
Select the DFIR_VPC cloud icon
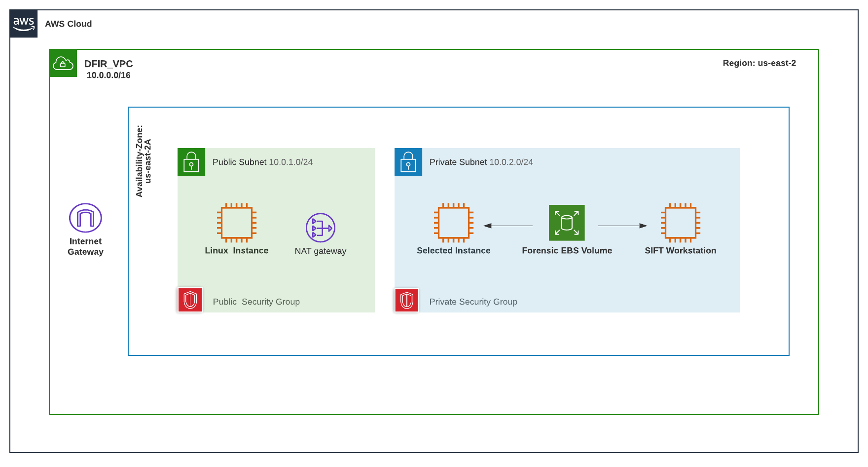tap(63, 63)
